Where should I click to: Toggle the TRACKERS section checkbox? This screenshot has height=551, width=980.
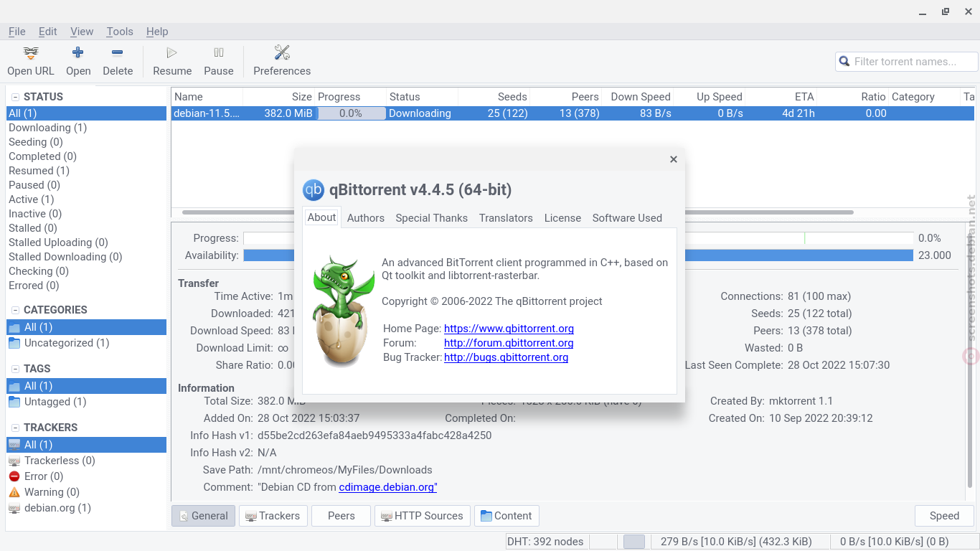pyautogui.click(x=15, y=428)
